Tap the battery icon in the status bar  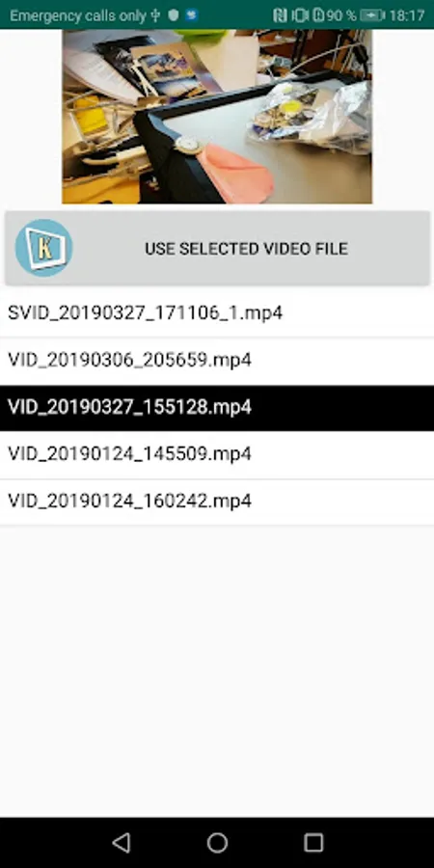point(372,14)
